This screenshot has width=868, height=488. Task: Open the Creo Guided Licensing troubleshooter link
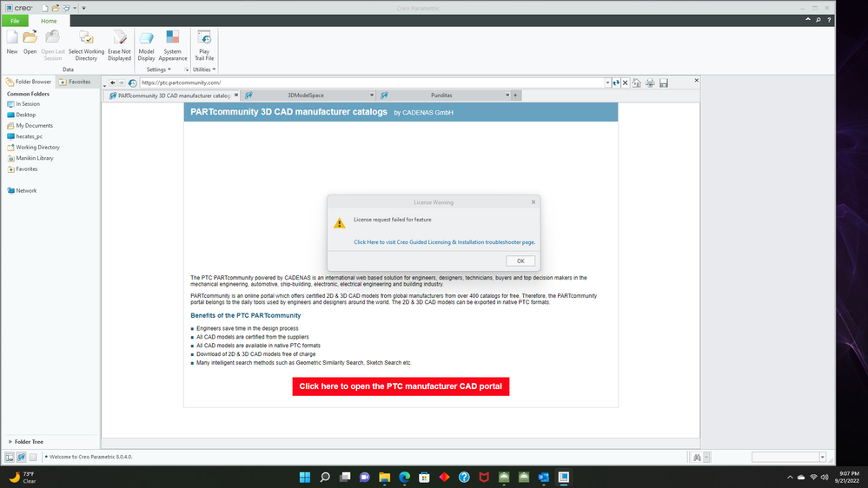click(x=444, y=241)
